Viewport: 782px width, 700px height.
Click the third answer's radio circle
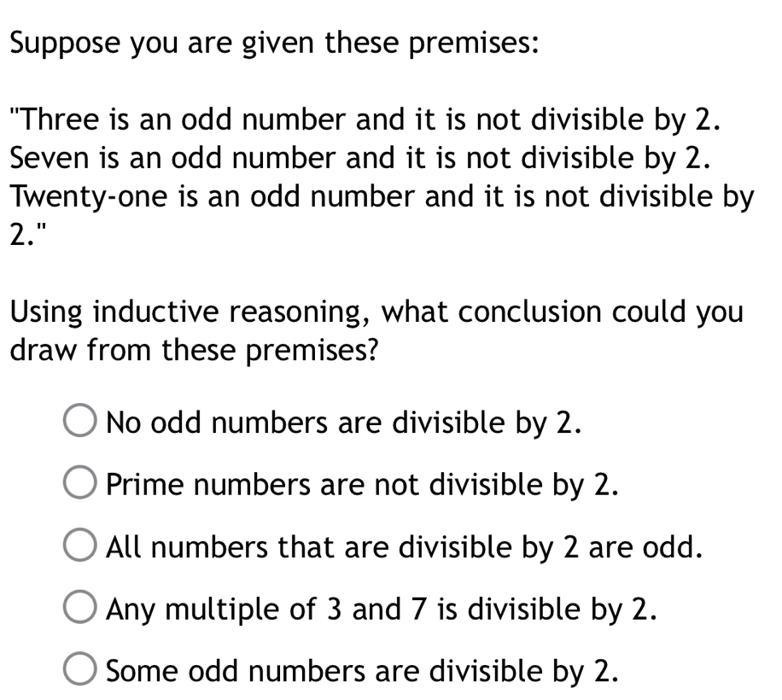[x=79, y=546]
